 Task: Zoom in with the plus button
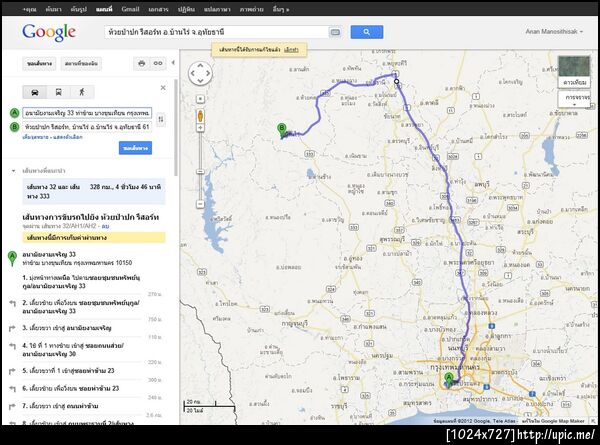[x=200, y=128]
